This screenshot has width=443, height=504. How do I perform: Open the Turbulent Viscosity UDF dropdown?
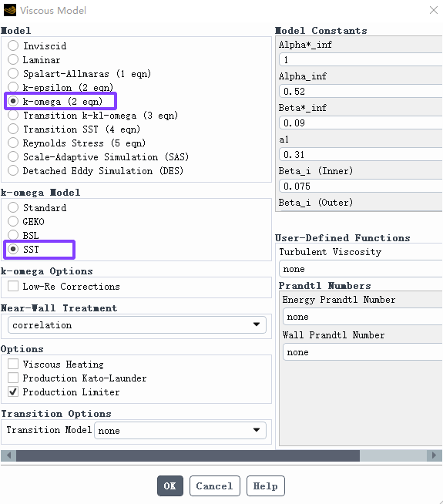[361, 269]
